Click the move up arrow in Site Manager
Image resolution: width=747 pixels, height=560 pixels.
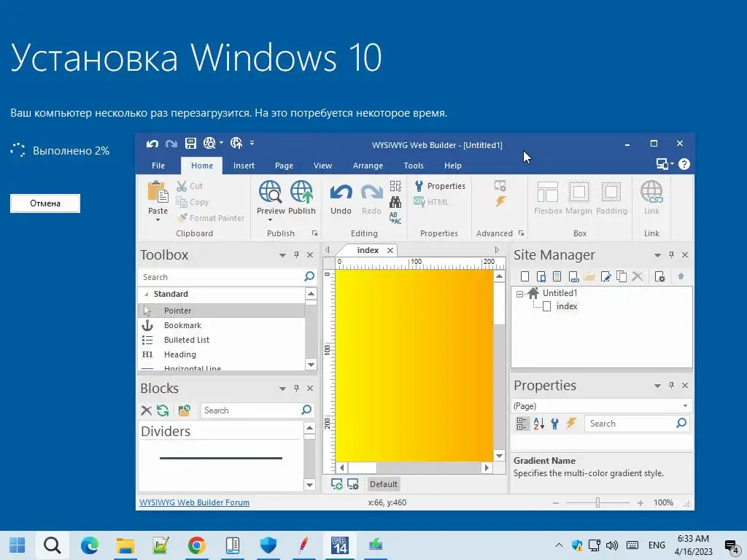681,276
